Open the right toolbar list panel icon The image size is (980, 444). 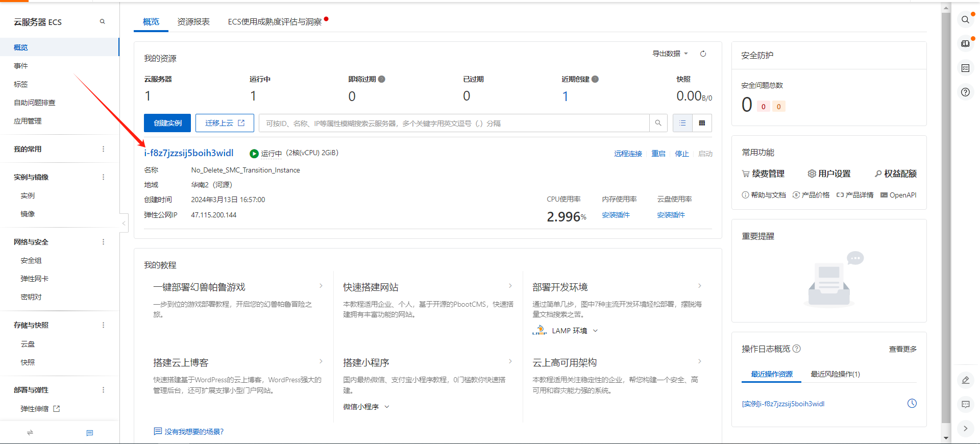[x=965, y=68]
